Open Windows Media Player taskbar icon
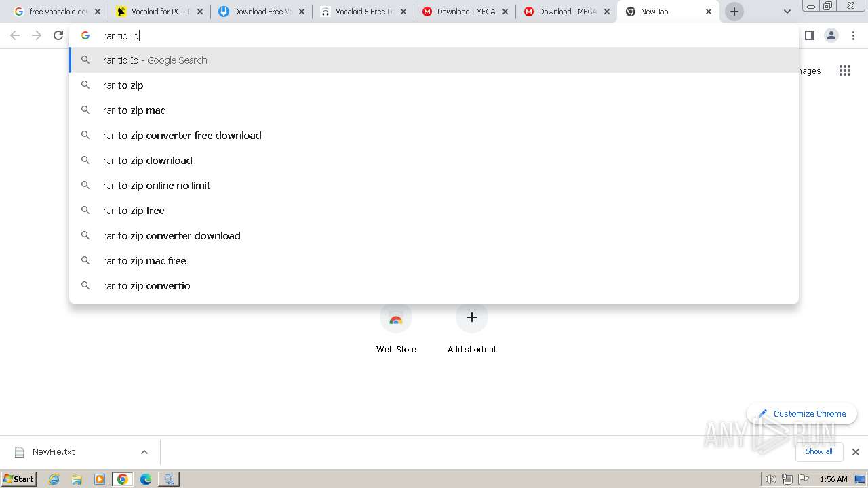The width and height of the screenshot is (868, 488). point(100,479)
